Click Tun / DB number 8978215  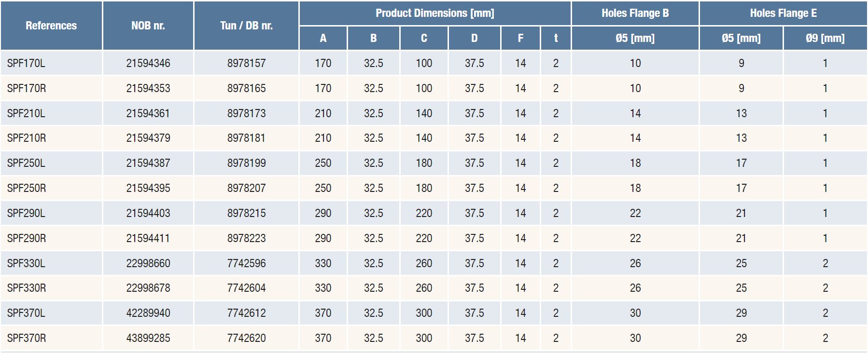[x=246, y=213]
